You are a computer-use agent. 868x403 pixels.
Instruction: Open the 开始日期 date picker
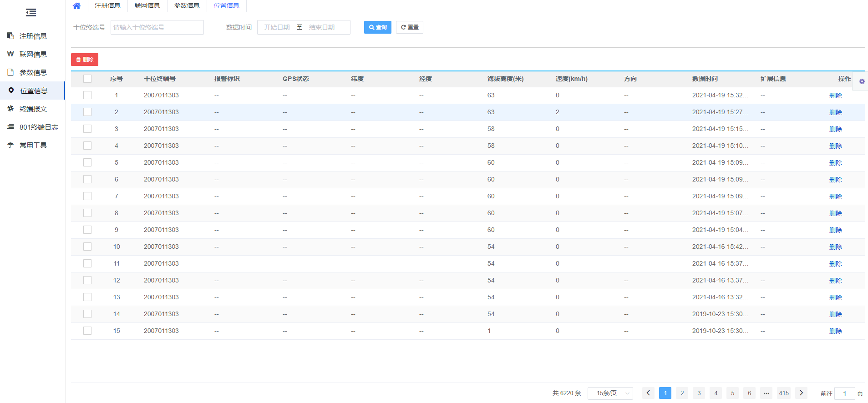click(277, 27)
